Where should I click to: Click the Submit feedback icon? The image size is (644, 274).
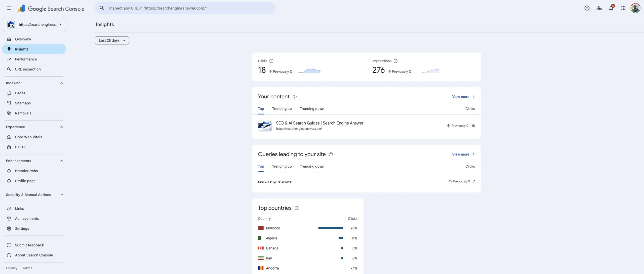[x=9, y=245]
